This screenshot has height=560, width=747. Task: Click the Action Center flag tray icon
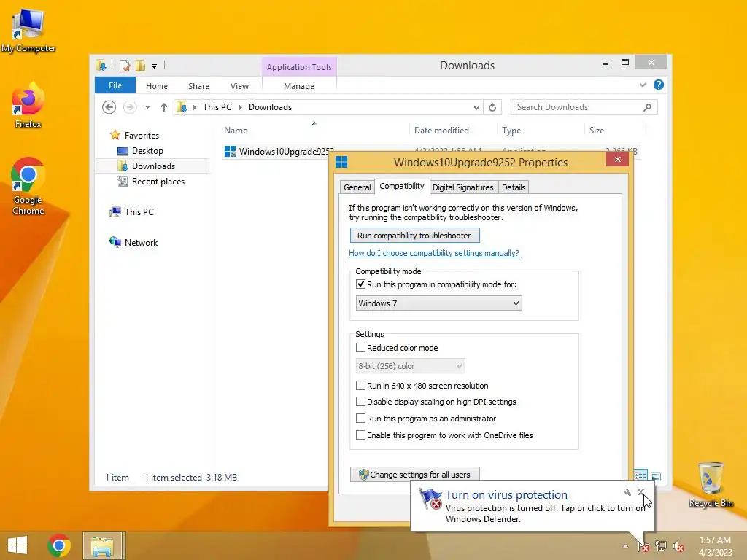(x=643, y=546)
